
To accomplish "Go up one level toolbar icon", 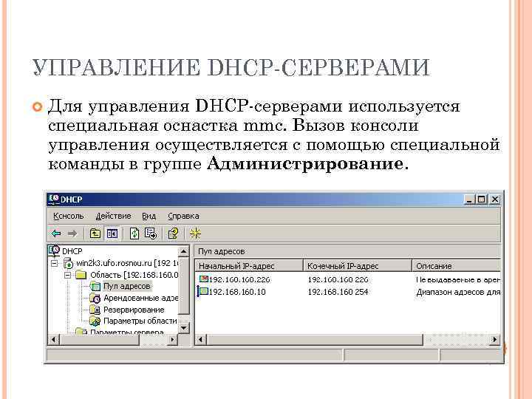I will (x=95, y=233).
